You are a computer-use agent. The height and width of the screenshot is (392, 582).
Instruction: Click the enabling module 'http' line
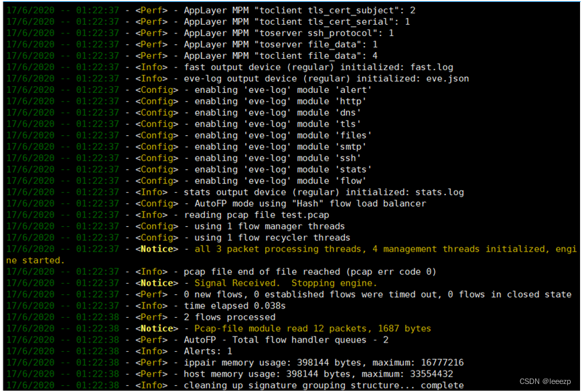point(186,101)
